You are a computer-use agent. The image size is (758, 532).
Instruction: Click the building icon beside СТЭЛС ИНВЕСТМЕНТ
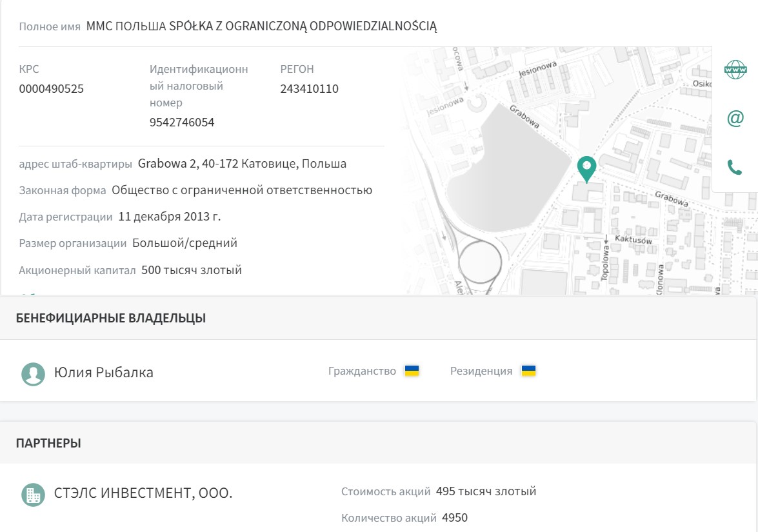[33, 495]
